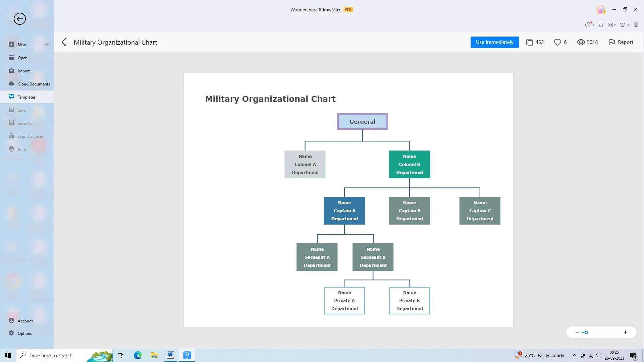Click the Import icon

point(11,71)
